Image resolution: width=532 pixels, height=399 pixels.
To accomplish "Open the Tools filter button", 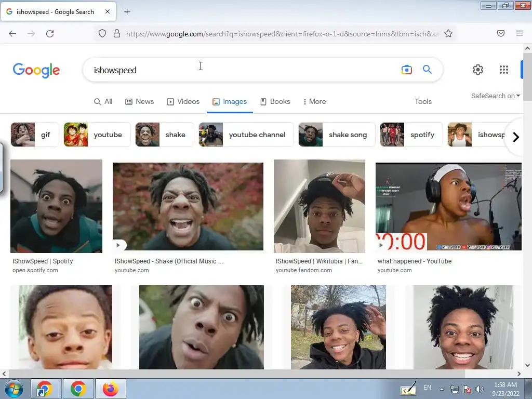I will [x=423, y=101].
